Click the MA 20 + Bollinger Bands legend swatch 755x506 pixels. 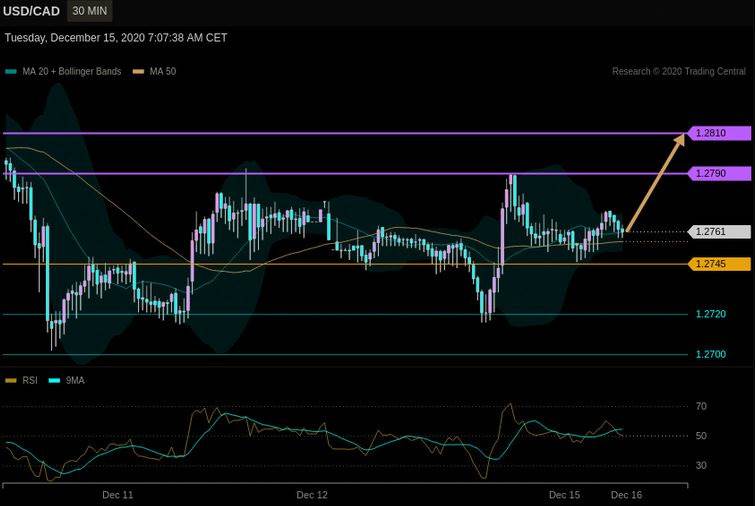point(11,72)
